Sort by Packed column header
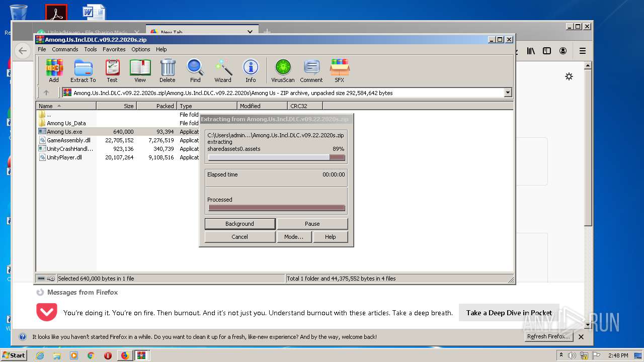This screenshot has height=362, width=644. point(156,106)
